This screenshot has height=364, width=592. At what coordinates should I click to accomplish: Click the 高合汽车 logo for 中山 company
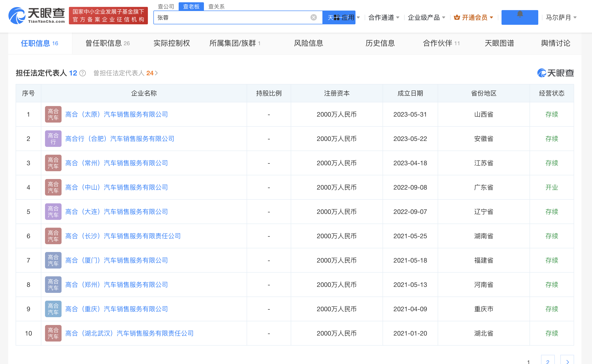53,187
